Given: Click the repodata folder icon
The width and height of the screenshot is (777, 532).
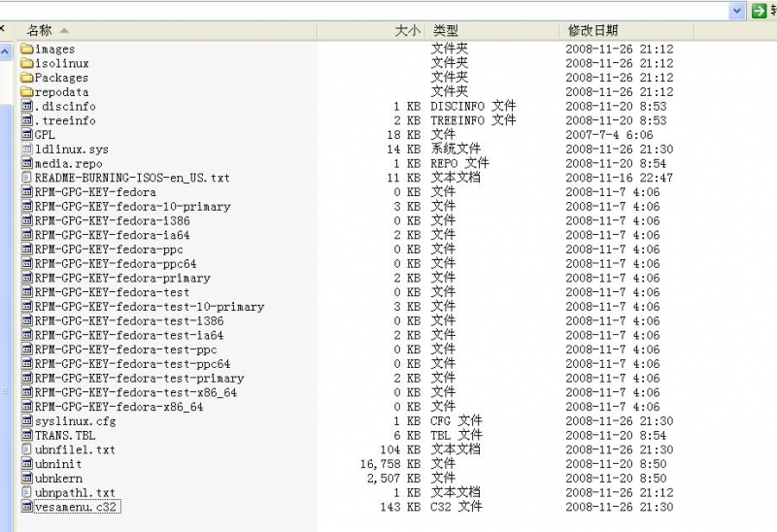Looking at the screenshot, I should click(27, 91).
